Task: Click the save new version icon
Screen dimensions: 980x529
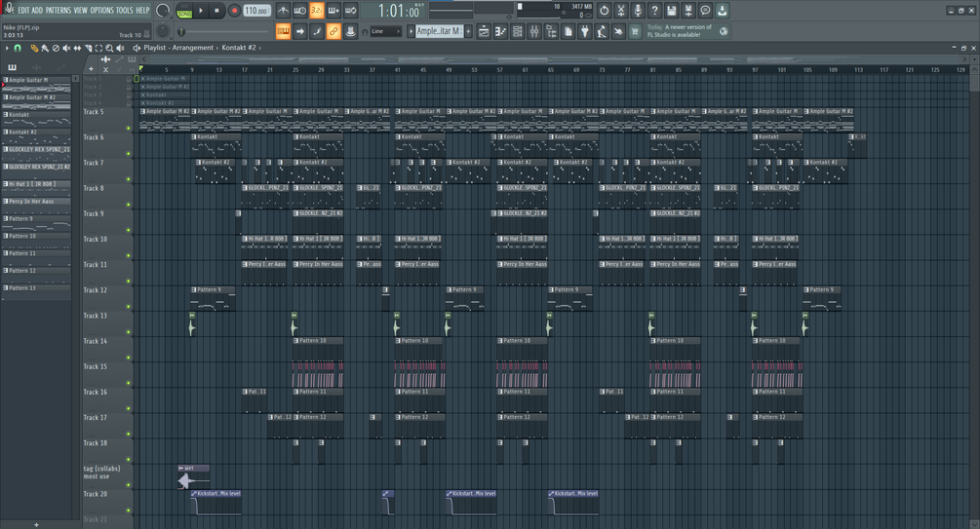Action: (x=688, y=11)
